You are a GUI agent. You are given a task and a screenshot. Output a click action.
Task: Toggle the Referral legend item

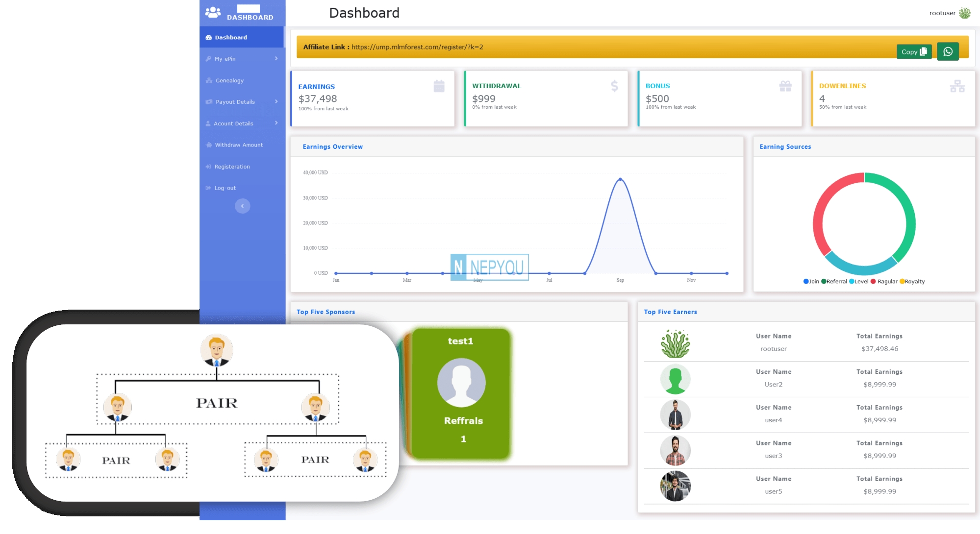(834, 281)
